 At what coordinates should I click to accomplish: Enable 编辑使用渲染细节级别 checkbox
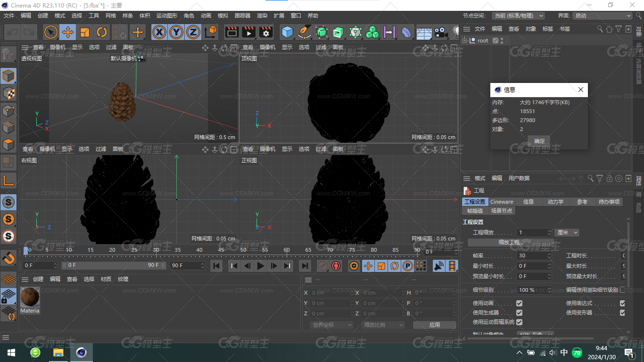(622, 290)
